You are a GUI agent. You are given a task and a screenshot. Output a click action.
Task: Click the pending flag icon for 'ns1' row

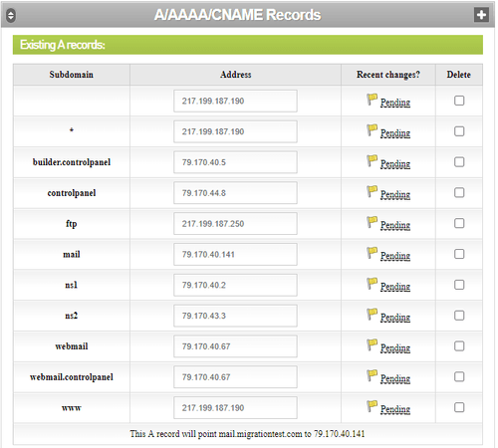(x=372, y=284)
